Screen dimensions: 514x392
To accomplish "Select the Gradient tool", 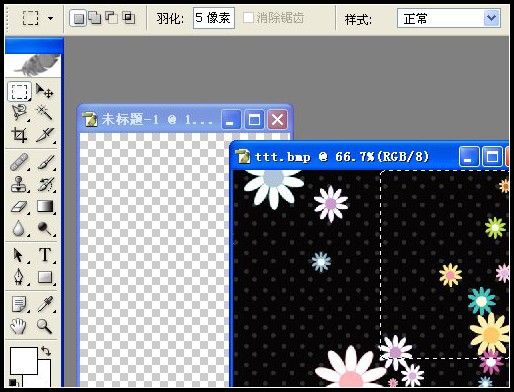I will pyautogui.click(x=45, y=207).
